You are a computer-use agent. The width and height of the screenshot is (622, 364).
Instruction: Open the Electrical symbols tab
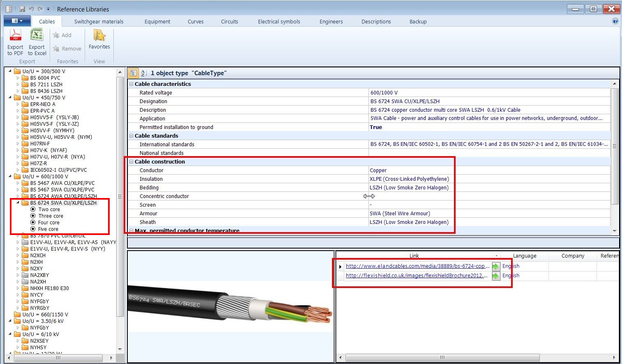[x=279, y=21]
